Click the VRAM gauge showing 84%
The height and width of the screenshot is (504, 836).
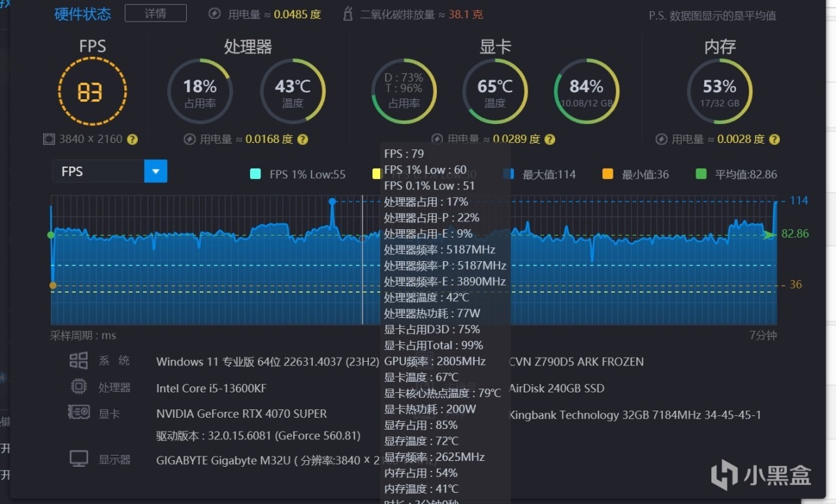tap(587, 91)
